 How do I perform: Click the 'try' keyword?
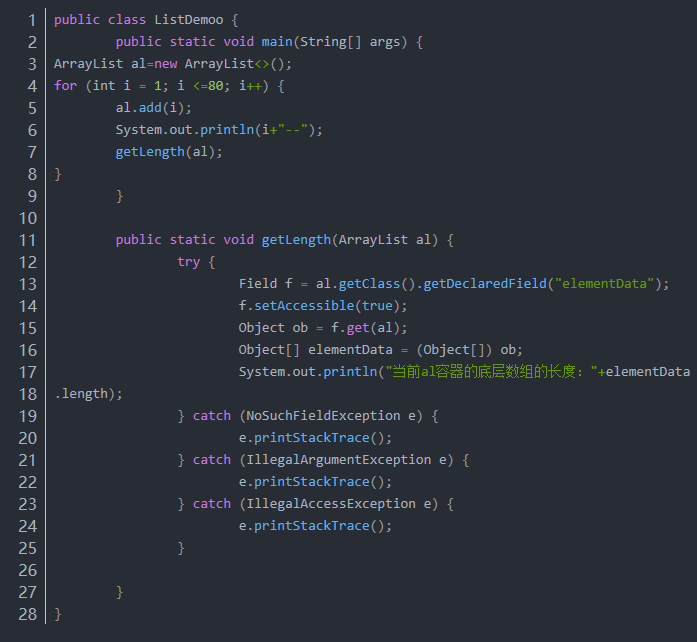[x=188, y=262]
